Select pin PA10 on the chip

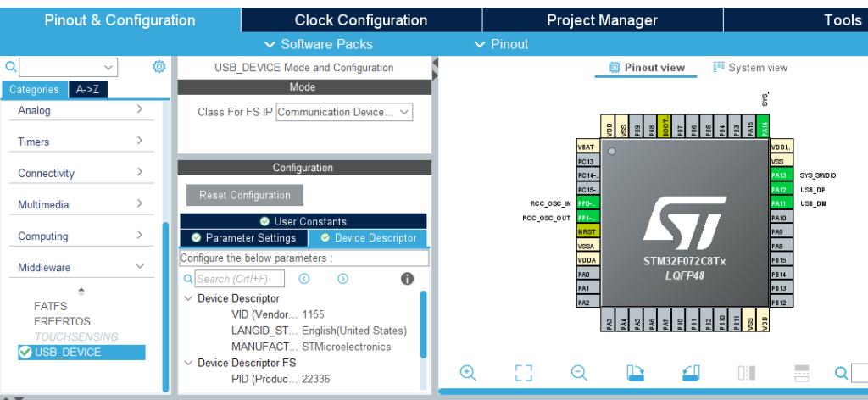click(781, 218)
